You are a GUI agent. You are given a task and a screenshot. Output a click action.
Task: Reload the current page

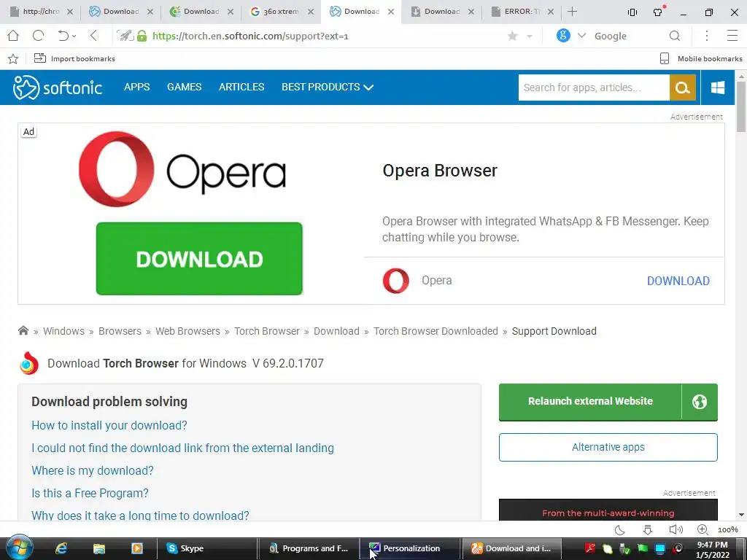point(38,36)
